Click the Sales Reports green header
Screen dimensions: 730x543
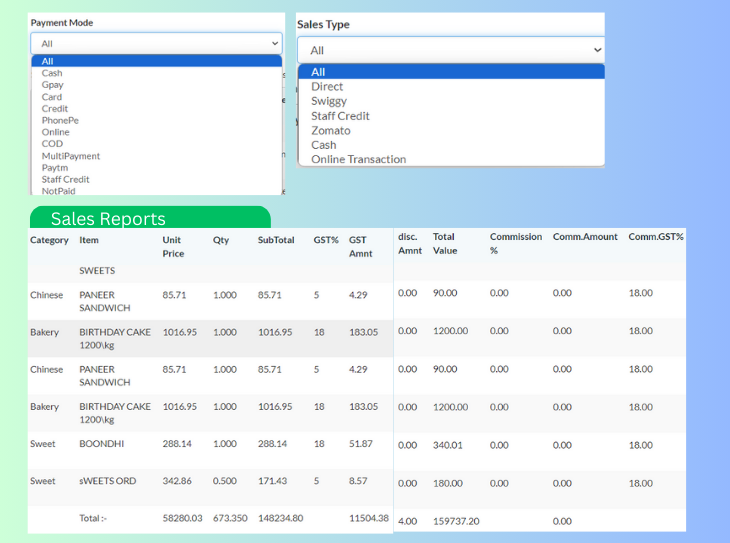point(150,217)
